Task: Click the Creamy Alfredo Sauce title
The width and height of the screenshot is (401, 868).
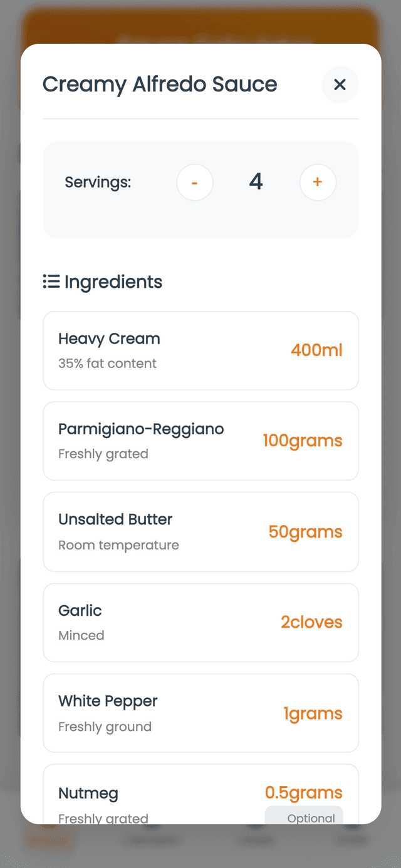Action: tap(160, 84)
